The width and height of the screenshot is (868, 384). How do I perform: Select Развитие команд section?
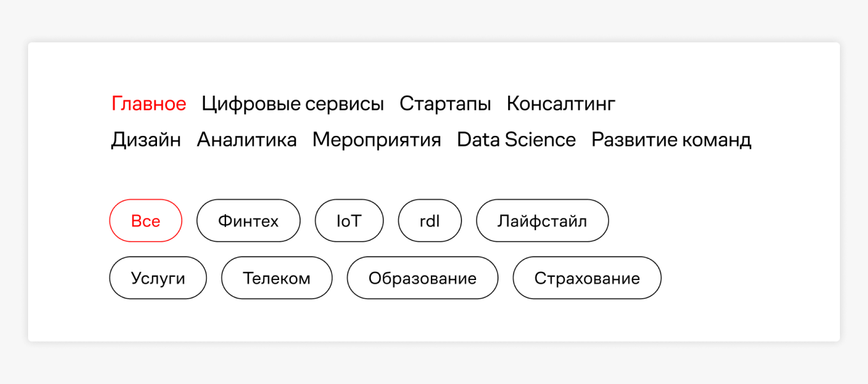(x=670, y=140)
